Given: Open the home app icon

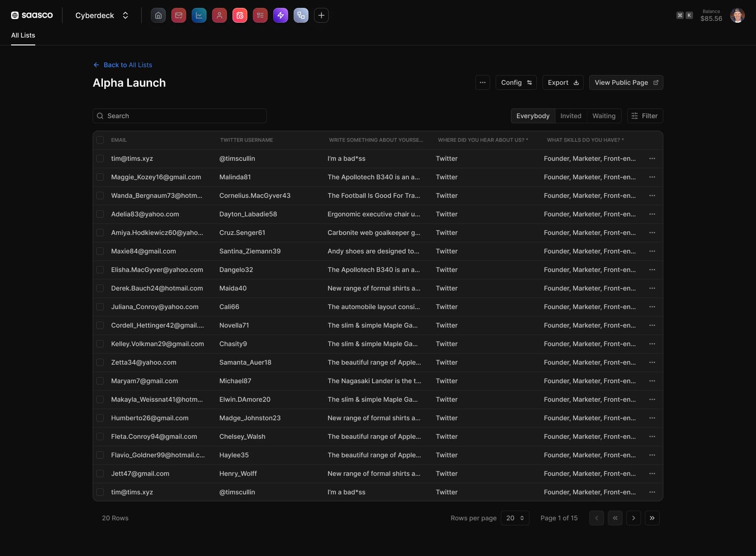Looking at the screenshot, I should coord(158,15).
